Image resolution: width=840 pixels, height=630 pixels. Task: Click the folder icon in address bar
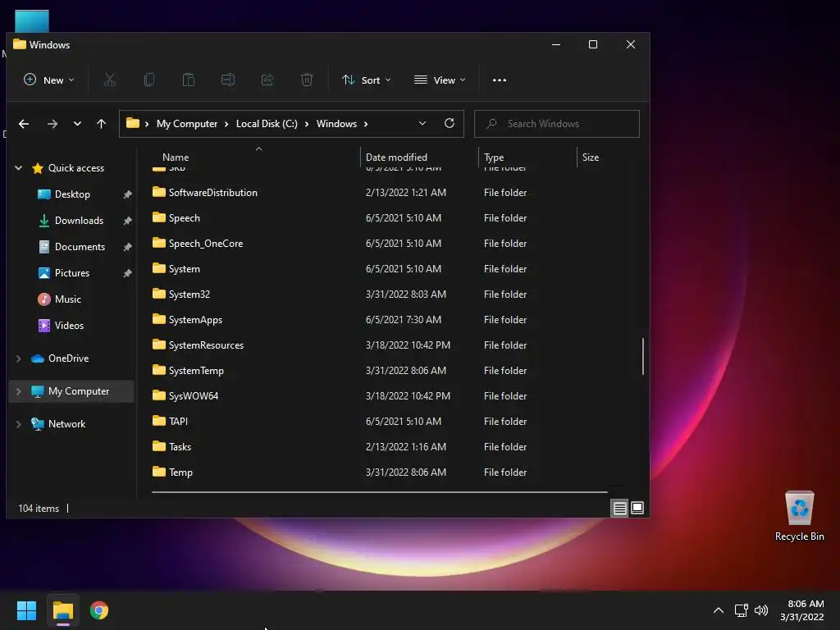tap(133, 123)
